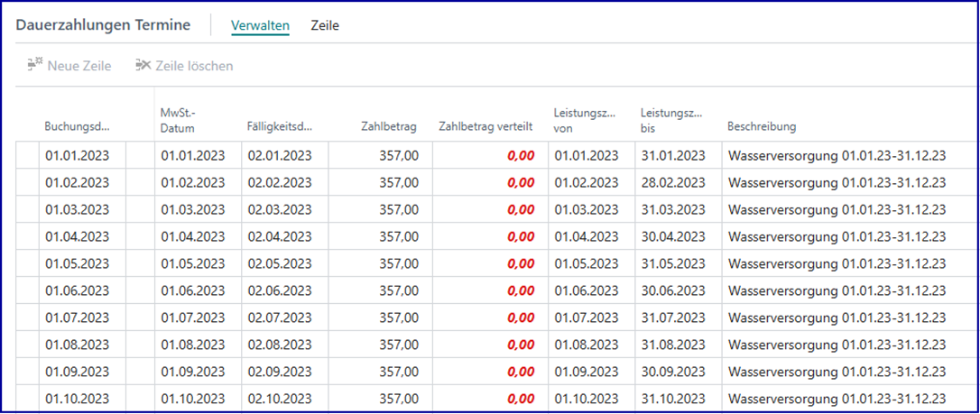
Task: Sort by Buchungsdatum column header
Action: (77, 127)
